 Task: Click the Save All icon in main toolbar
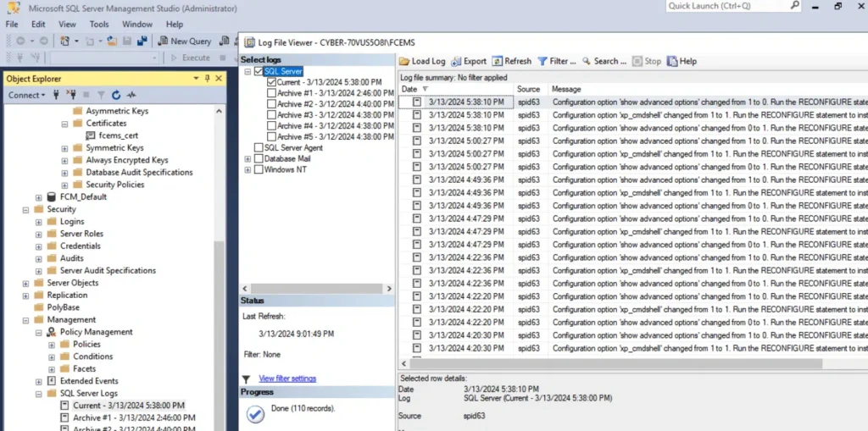[142, 41]
